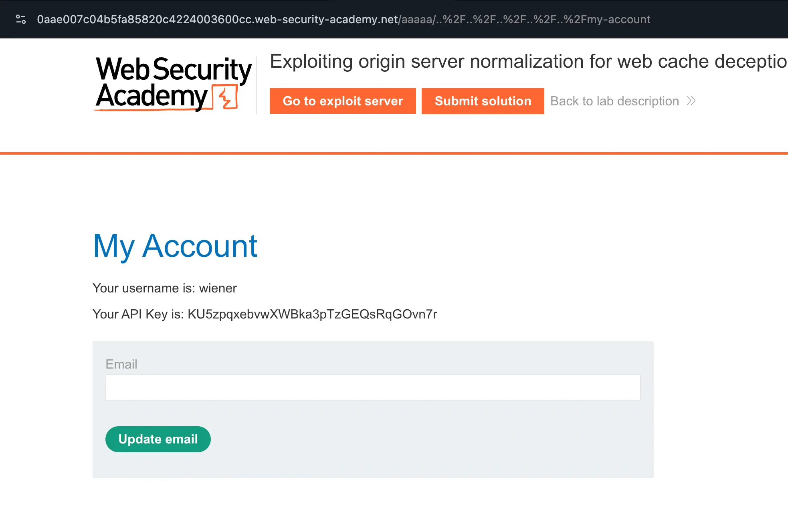Focus the Email input field
This screenshot has height=532, width=788.
pyautogui.click(x=373, y=387)
